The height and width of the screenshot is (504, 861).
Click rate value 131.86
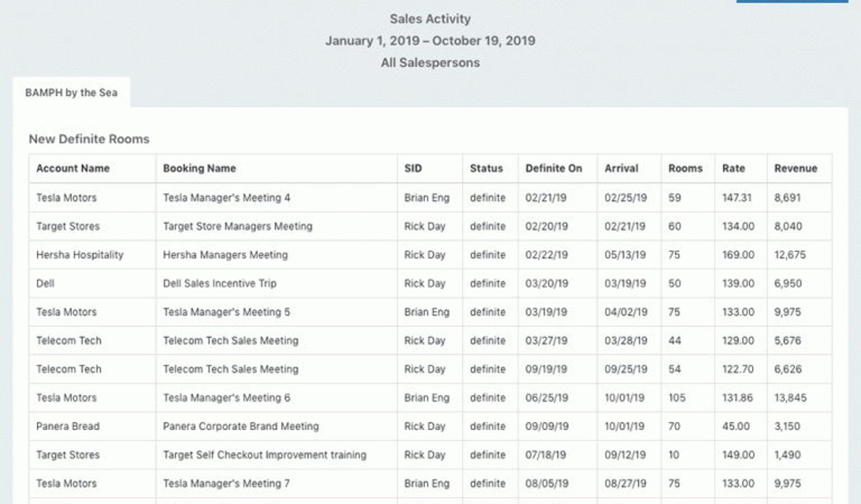pyautogui.click(x=737, y=397)
